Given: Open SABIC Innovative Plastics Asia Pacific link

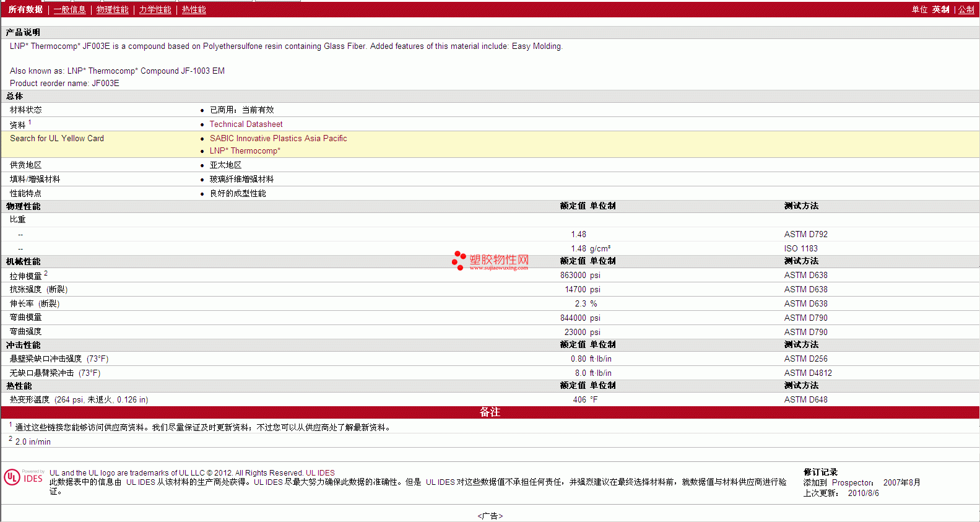Looking at the screenshot, I should tap(278, 138).
